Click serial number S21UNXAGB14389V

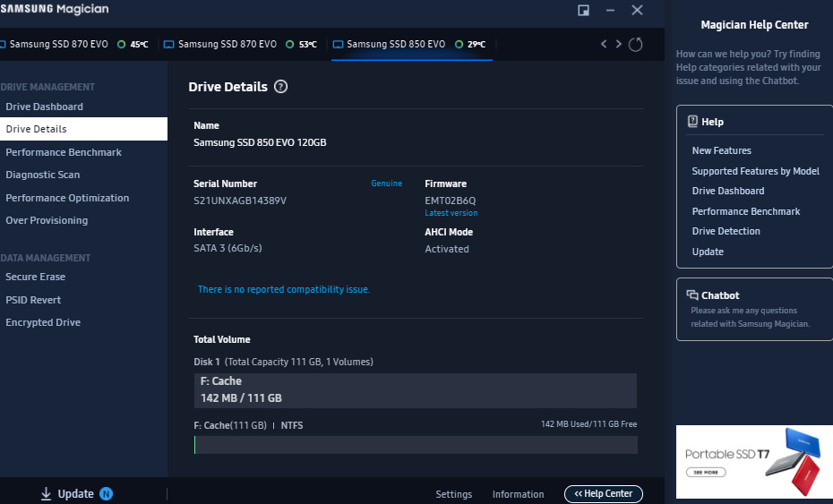(239, 201)
